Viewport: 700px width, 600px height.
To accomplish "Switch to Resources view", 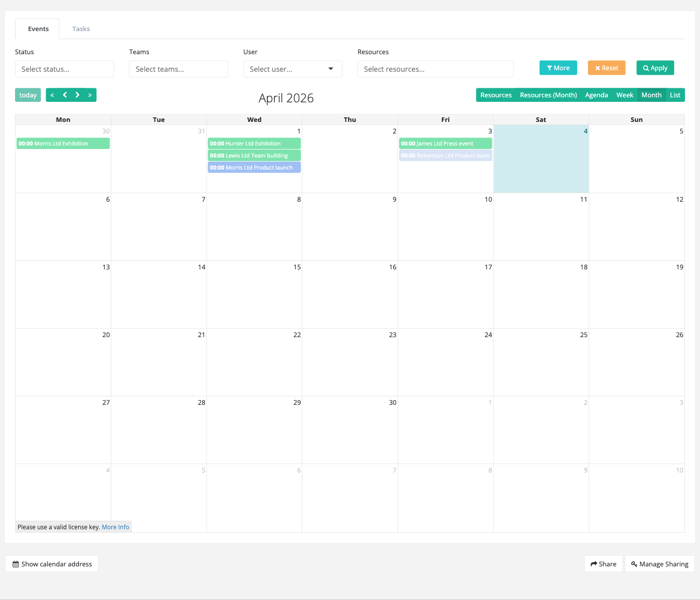I will 496,95.
